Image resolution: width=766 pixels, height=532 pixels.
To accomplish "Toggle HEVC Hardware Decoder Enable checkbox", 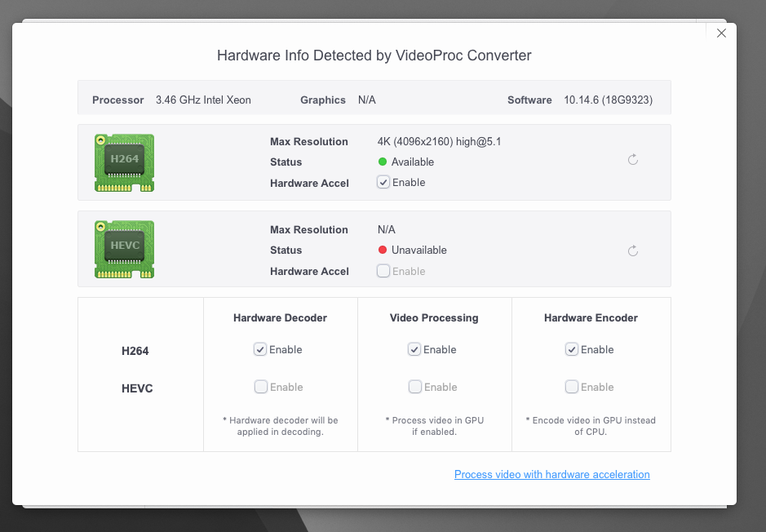I will [260, 387].
